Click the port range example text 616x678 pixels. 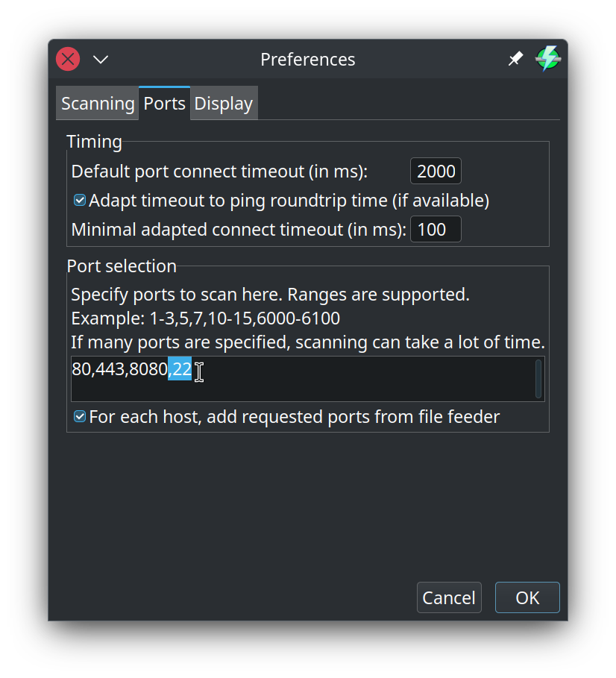pyautogui.click(x=205, y=318)
